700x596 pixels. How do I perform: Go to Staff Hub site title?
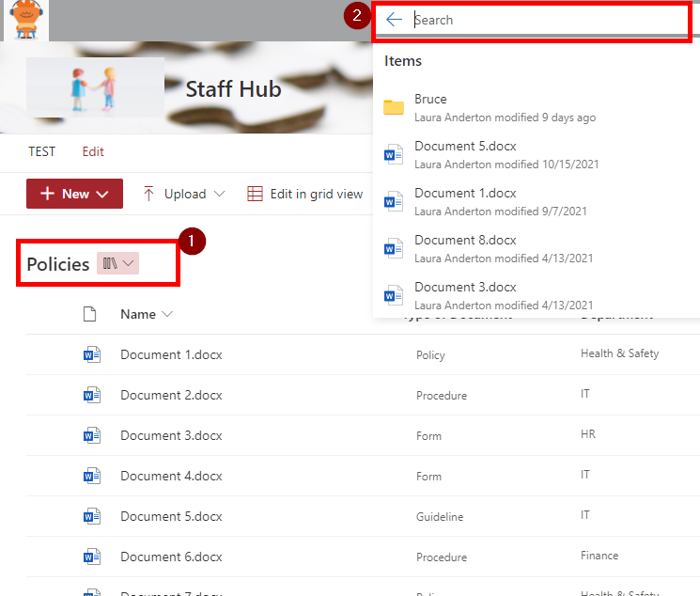pyautogui.click(x=233, y=89)
